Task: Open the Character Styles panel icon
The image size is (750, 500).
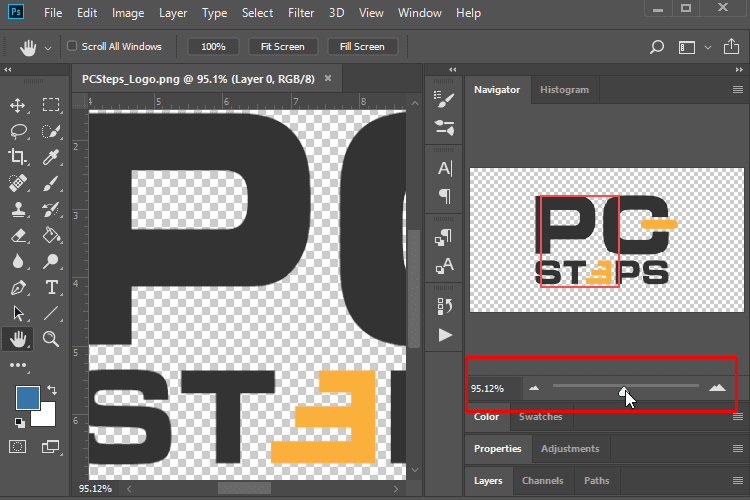Action: pyautogui.click(x=444, y=266)
